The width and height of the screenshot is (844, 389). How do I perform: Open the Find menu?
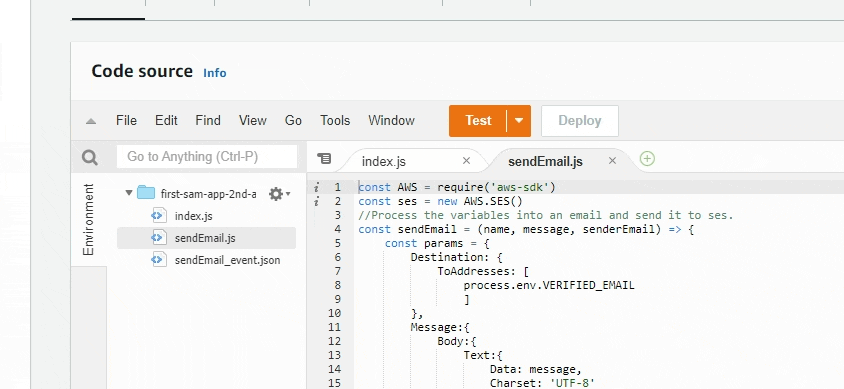point(208,121)
